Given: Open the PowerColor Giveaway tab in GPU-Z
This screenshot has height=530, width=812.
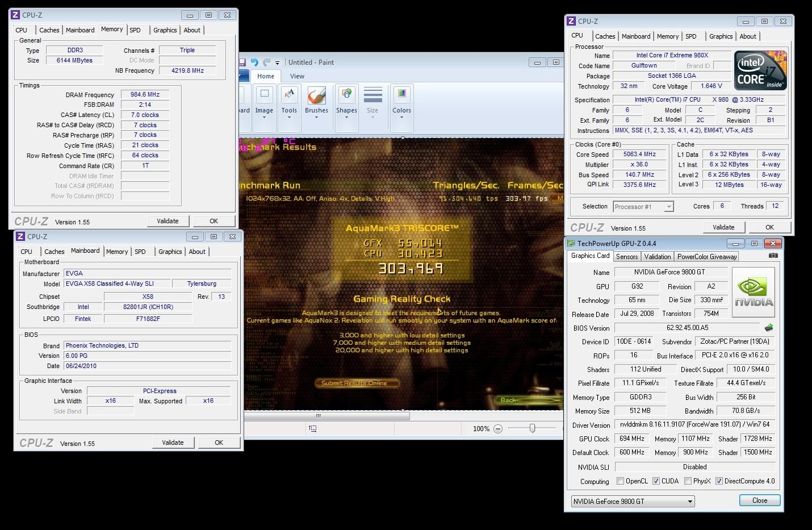Looking at the screenshot, I should tap(707, 257).
